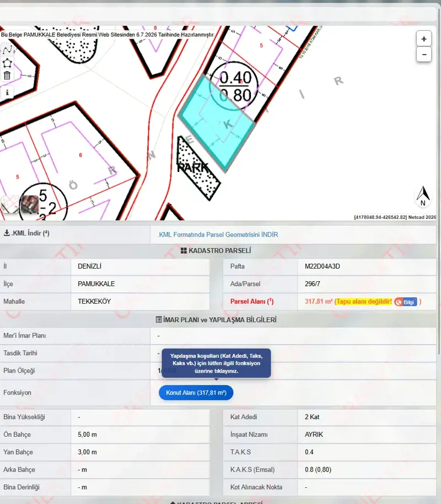Click the red Bilgi info badge
The image size is (441, 504).
(x=406, y=302)
